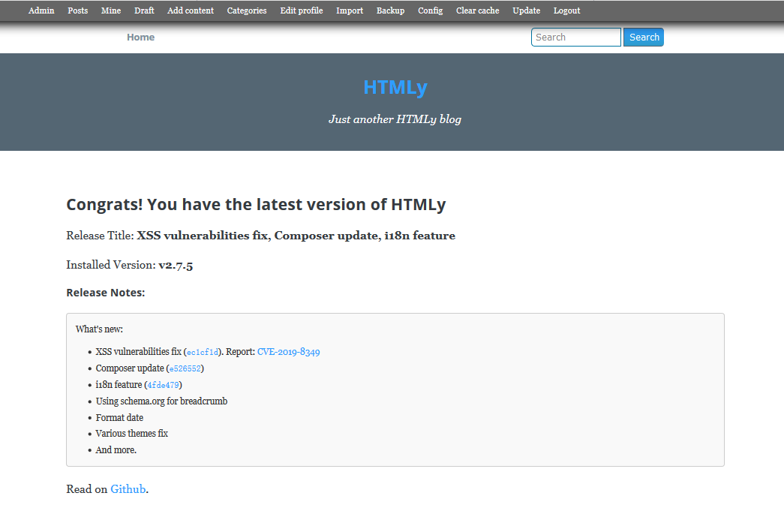Select the Import menu item
This screenshot has height=532, width=784.
[x=350, y=11]
